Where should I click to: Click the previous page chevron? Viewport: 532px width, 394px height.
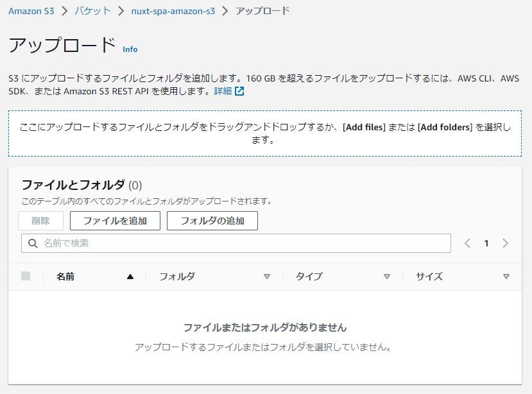pos(468,243)
